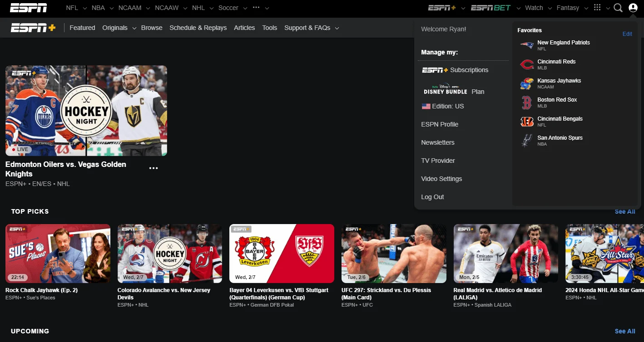The image size is (644, 342).
Task: Open the search magnifier icon
Action: (x=618, y=8)
